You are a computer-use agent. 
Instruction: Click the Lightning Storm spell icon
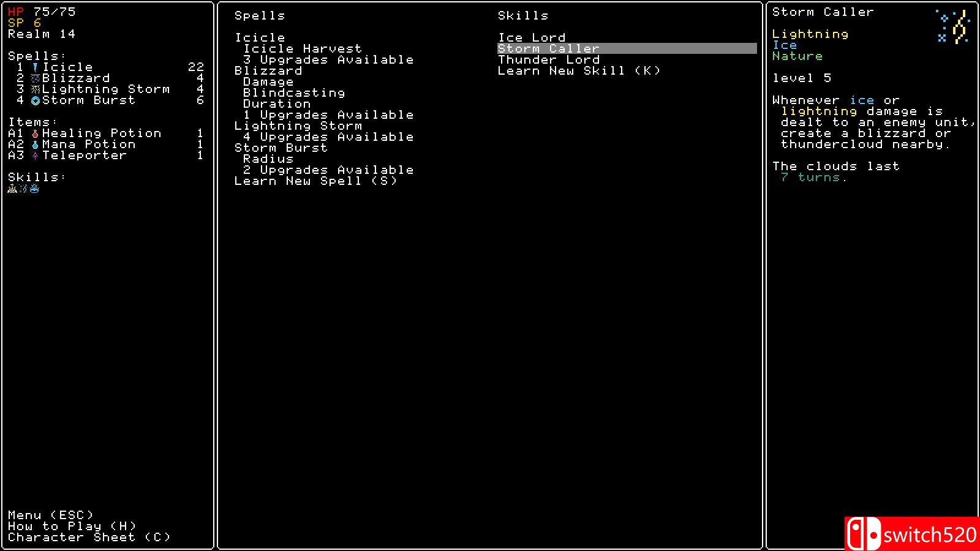coord(36,89)
